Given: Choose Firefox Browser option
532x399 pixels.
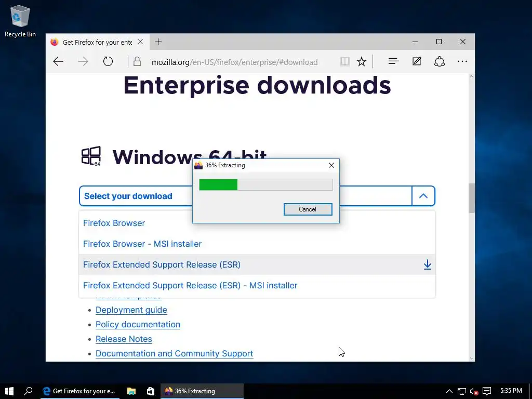Looking at the screenshot, I should tap(257, 223).
